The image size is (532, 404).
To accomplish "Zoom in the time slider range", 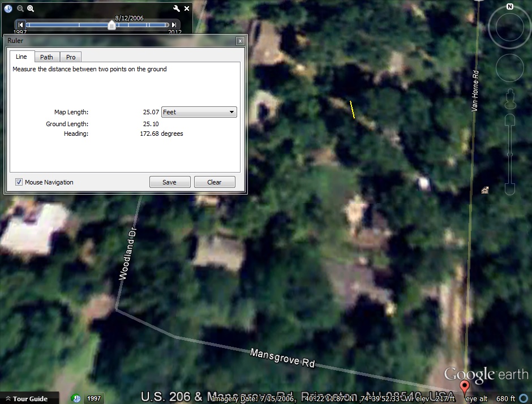I will (31, 8).
